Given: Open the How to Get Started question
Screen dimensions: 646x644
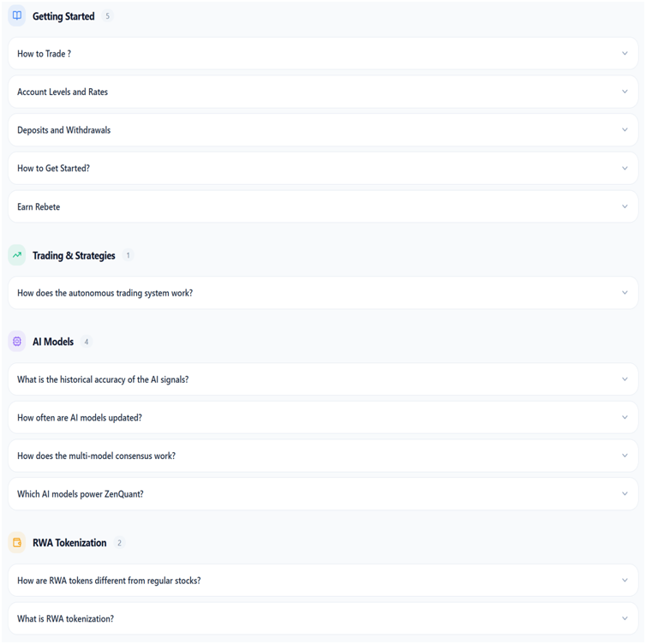Looking at the screenshot, I should (323, 168).
